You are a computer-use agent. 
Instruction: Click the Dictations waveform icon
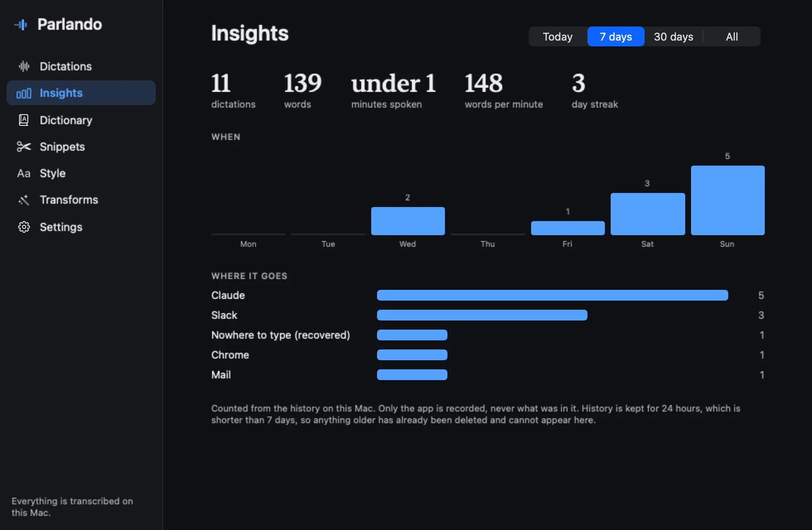point(24,66)
